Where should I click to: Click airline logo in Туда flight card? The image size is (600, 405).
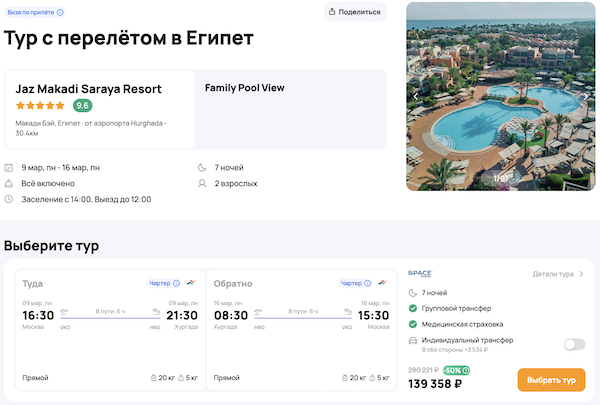pos(190,283)
